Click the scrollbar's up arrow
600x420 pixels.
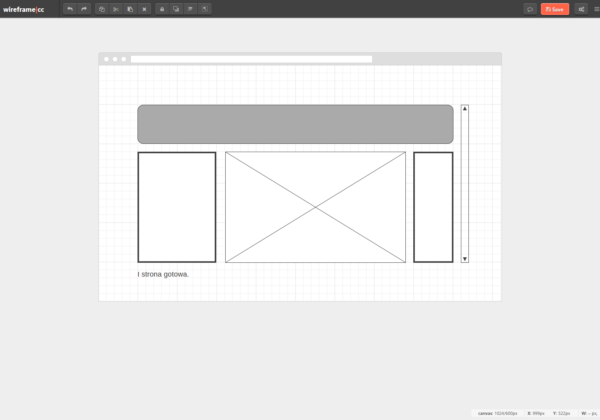point(465,108)
